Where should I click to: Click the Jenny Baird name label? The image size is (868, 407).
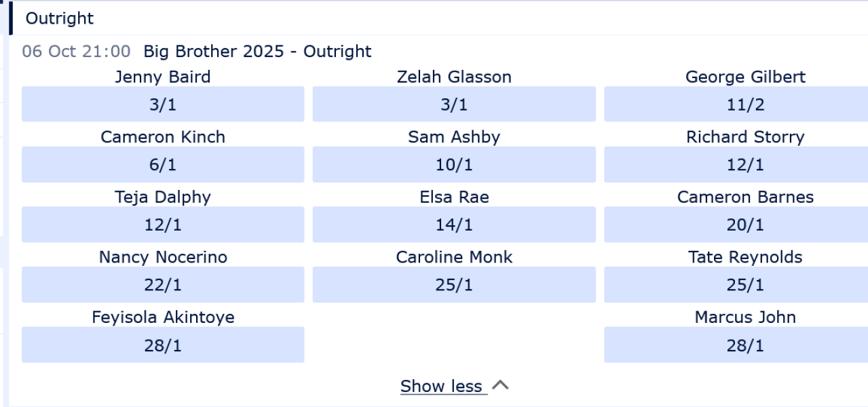click(x=163, y=77)
